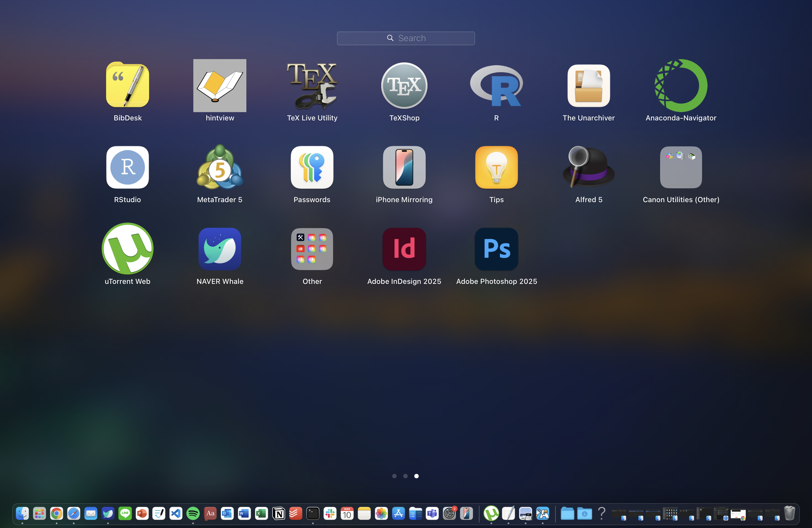This screenshot has height=528, width=812.
Task: Open Spotify from the Dock
Action: point(193,513)
